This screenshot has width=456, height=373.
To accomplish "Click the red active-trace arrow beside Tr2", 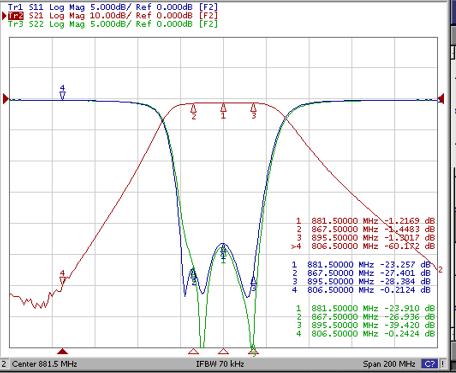I will tap(4, 16).
